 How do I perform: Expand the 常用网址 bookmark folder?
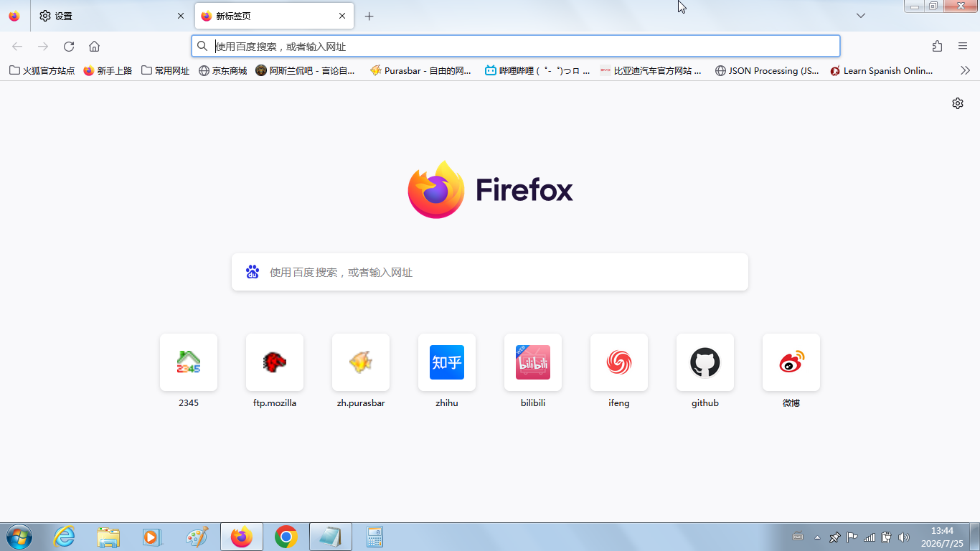tap(166, 70)
